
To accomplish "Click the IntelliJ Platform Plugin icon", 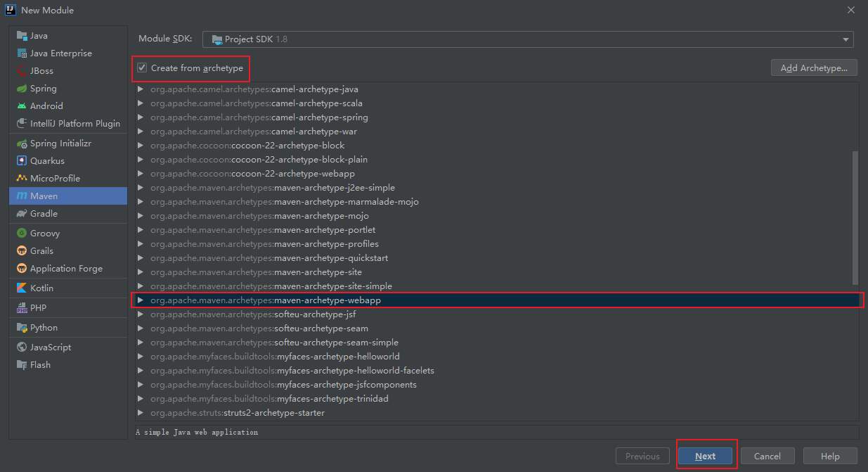I will coord(22,123).
